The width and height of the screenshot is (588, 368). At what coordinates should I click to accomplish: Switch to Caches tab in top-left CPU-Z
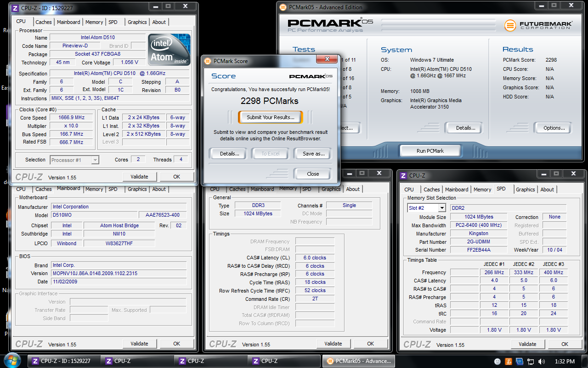44,22
